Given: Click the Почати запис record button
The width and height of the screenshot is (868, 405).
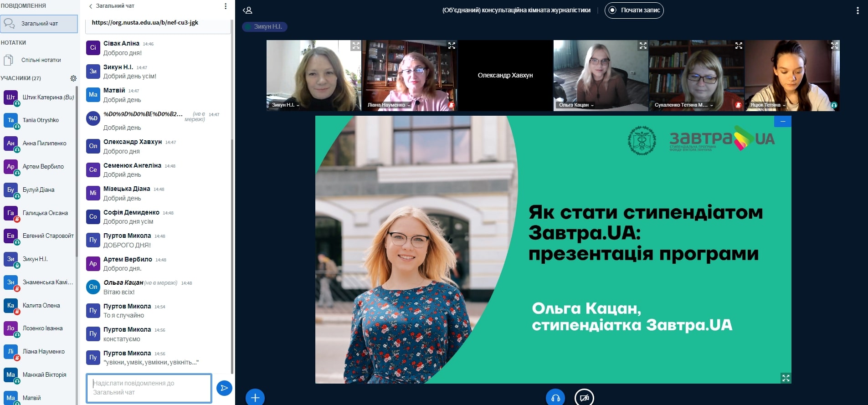Looking at the screenshot, I should tap(634, 10).
